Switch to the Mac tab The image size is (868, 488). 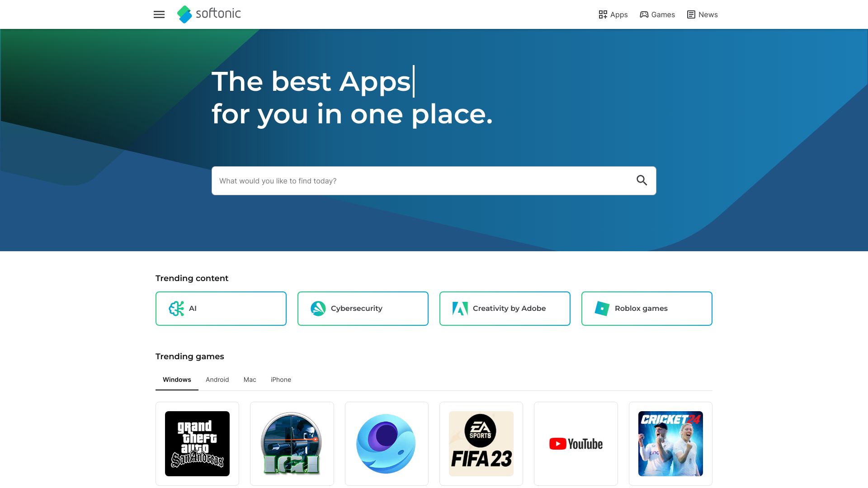click(x=250, y=380)
